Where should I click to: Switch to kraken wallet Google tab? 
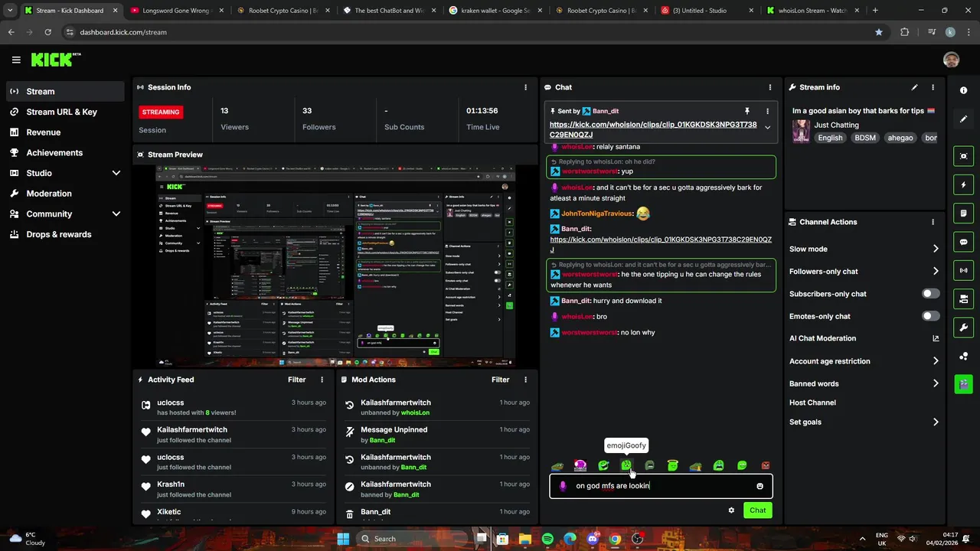pos(494,11)
